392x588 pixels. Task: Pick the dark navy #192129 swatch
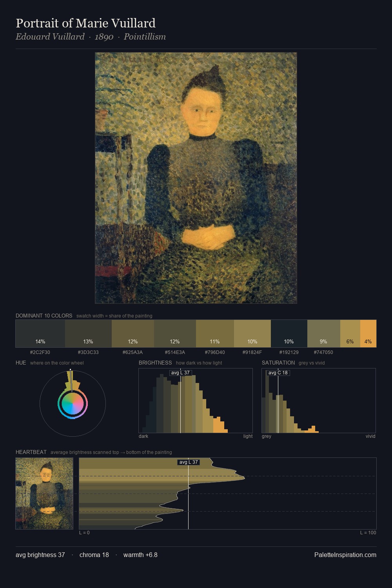pos(289,334)
